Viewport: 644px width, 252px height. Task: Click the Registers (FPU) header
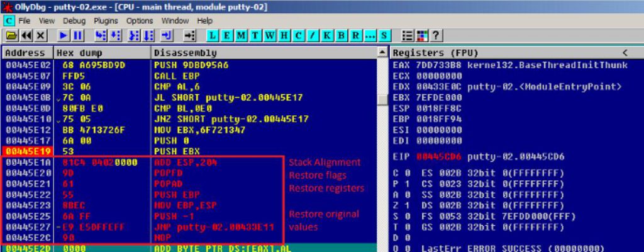tap(435, 53)
